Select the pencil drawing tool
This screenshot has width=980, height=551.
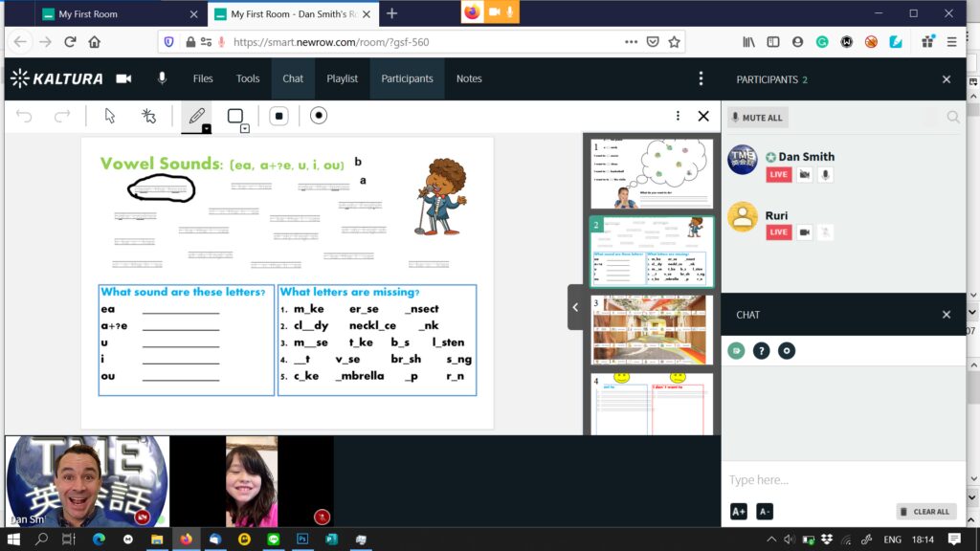196,116
